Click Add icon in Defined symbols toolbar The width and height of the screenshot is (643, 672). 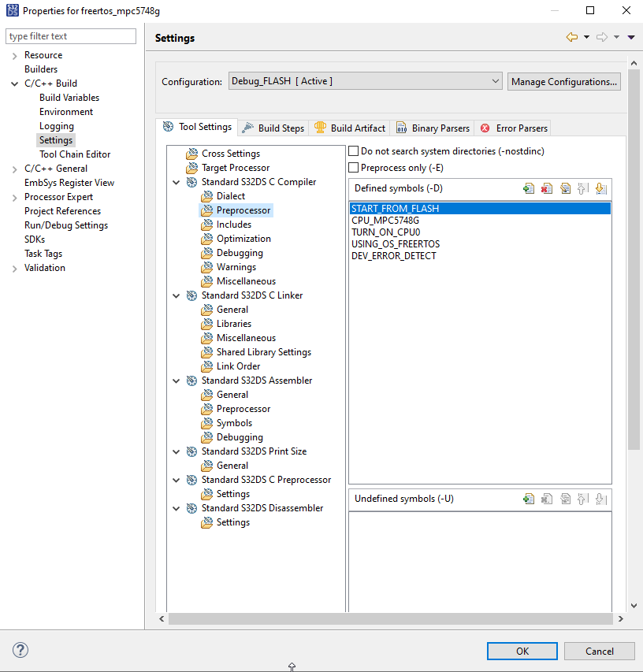click(x=529, y=188)
